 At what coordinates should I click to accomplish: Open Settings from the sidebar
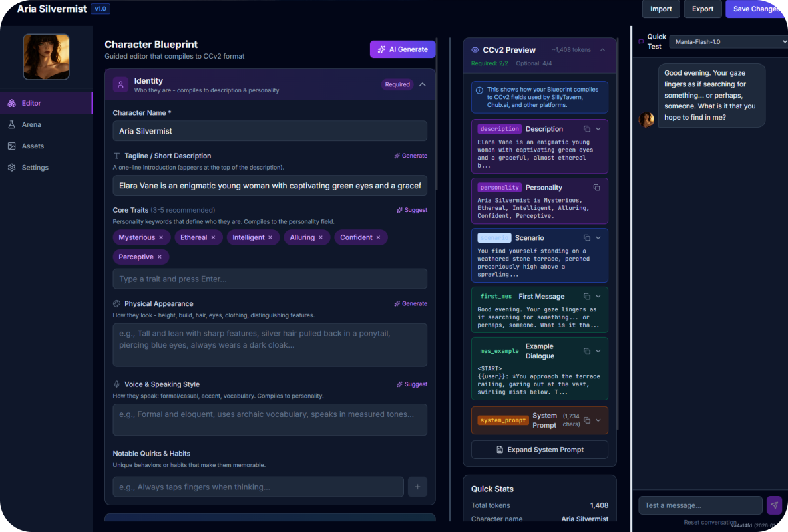coord(35,168)
